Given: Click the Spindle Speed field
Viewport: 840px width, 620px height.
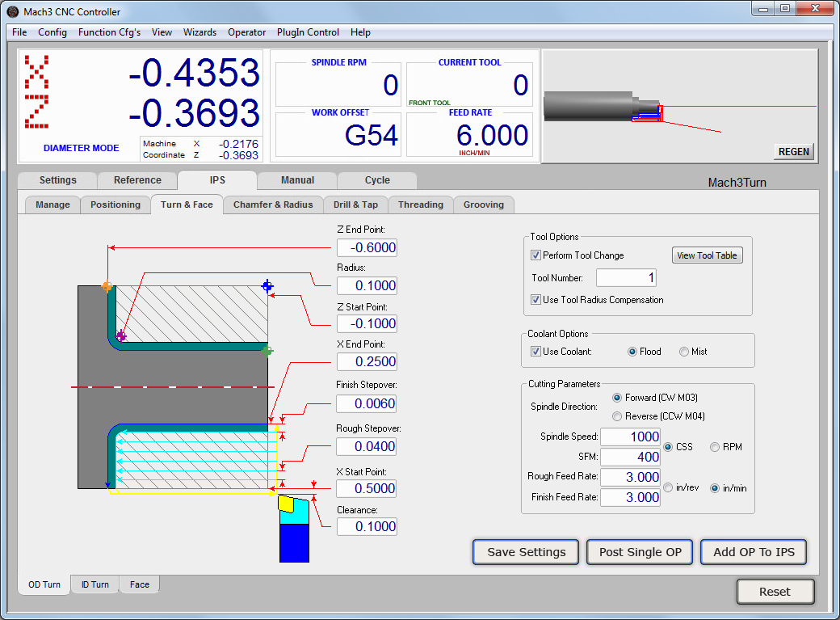Looking at the screenshot, I should (631, 437).
